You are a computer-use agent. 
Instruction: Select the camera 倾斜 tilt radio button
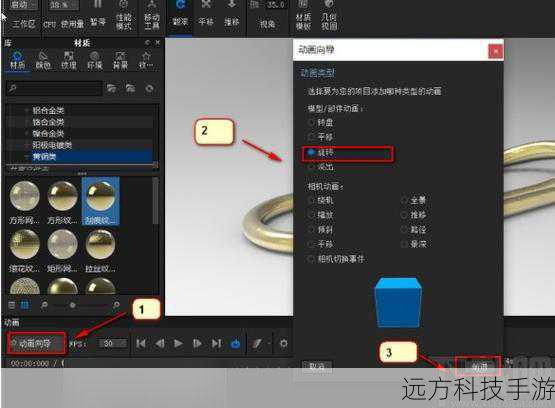pos(311,230)
